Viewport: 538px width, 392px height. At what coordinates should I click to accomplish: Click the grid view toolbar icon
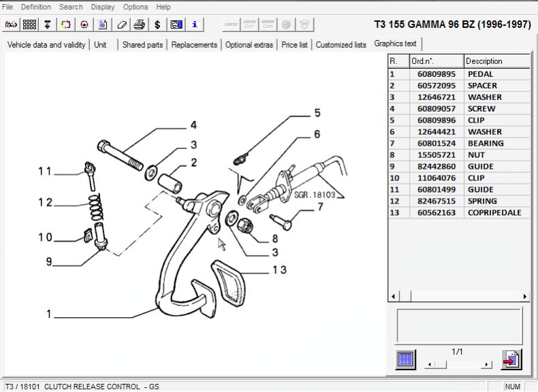pyautogui.click(x=29, y=24)
